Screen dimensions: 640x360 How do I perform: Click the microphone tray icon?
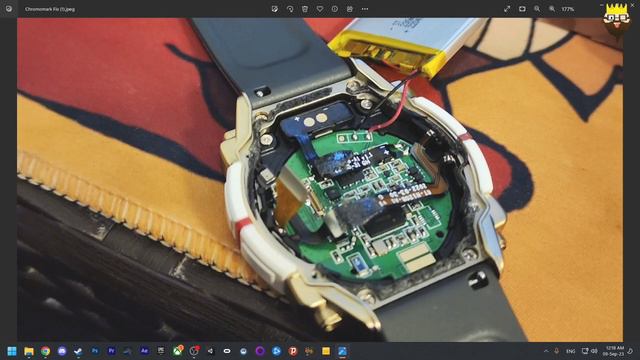pyautogui.click(x=556, y=351)
